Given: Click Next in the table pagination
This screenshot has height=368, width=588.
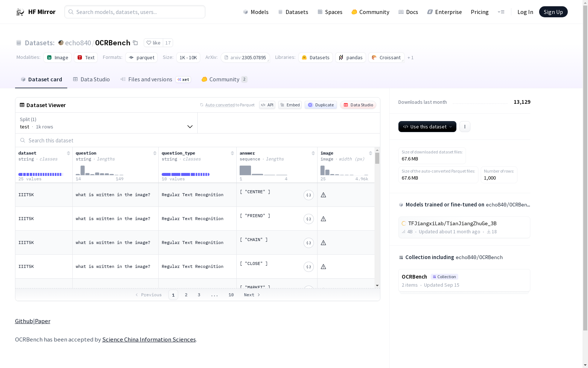Looking at the screenshot, I should (x=252, y=295).
